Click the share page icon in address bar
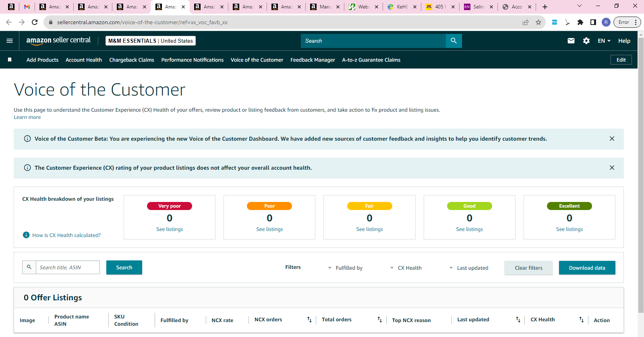 coord(526,22)
